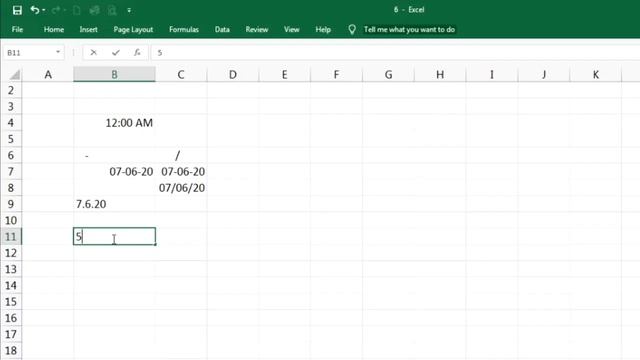
Task: Select column G header
Action: (x=388, y=75)
